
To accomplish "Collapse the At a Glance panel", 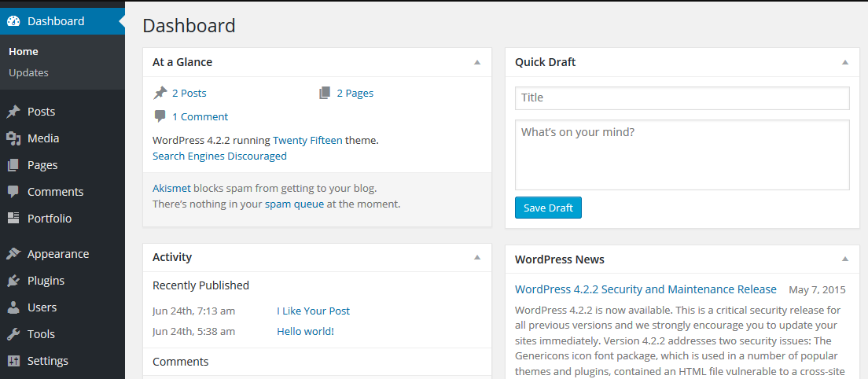I will click(x=477, y=63).
